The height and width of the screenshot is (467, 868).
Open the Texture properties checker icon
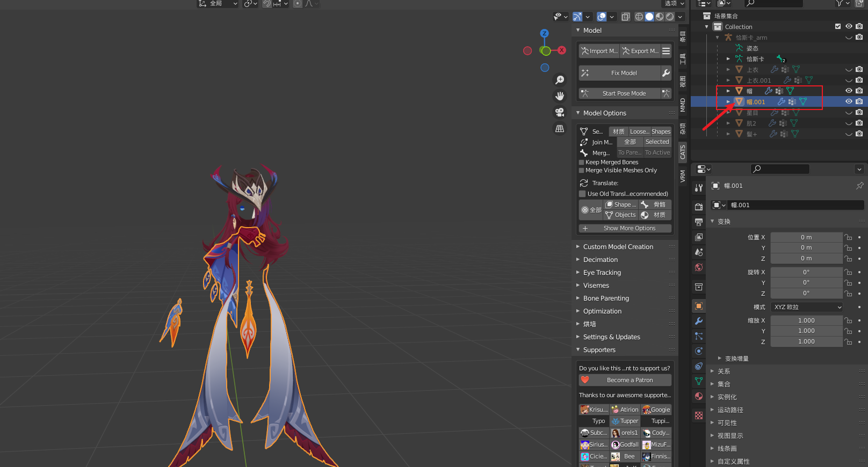click(698, 415)
